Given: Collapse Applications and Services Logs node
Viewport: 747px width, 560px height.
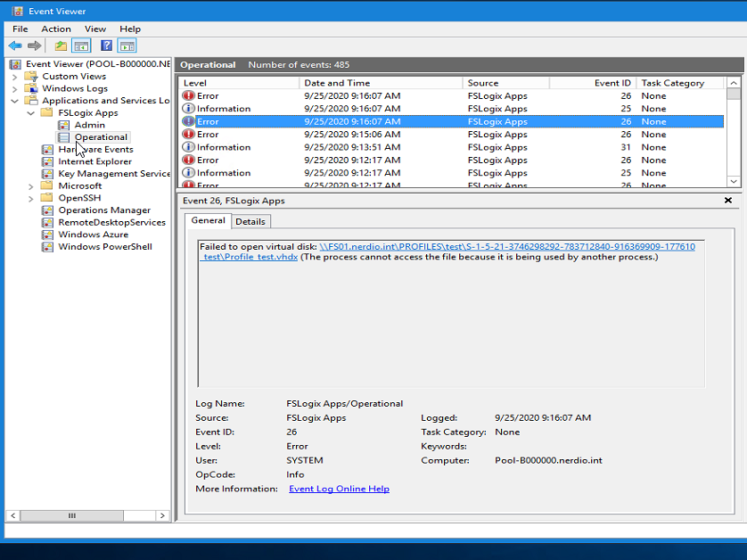Looking at the screenshot, I should (x=15, y=101).
